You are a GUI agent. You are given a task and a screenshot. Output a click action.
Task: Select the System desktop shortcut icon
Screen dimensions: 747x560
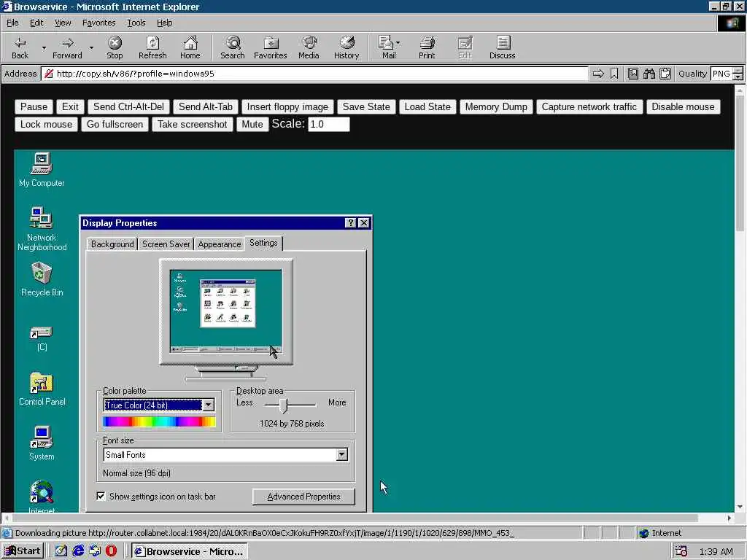[42, 443]
